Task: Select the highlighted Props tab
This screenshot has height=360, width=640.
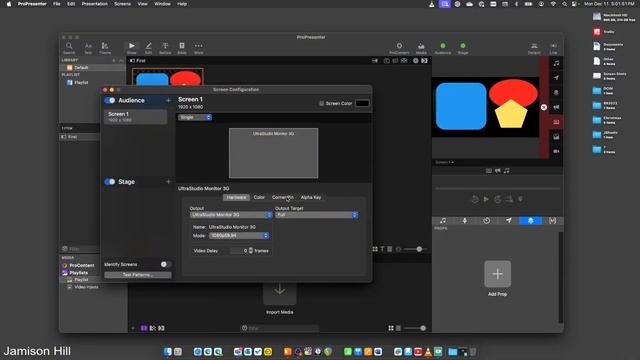Action: (x=530, y=220)
